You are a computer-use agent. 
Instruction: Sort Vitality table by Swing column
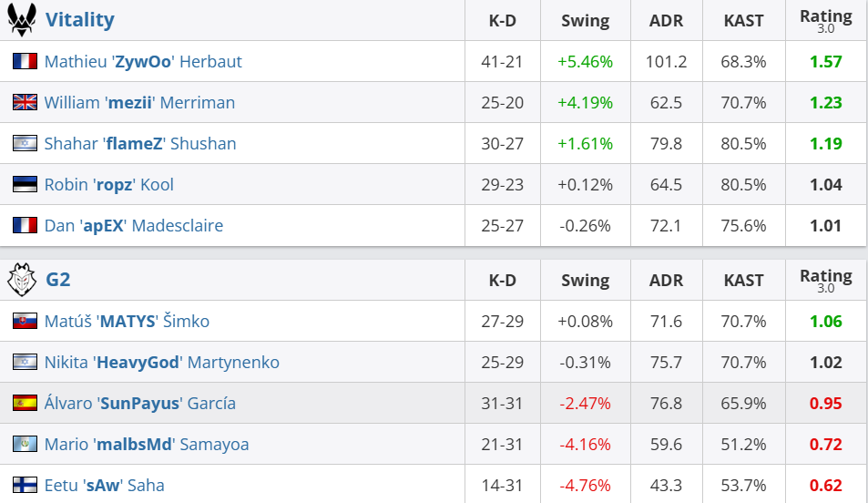click(x=585, y=20)
